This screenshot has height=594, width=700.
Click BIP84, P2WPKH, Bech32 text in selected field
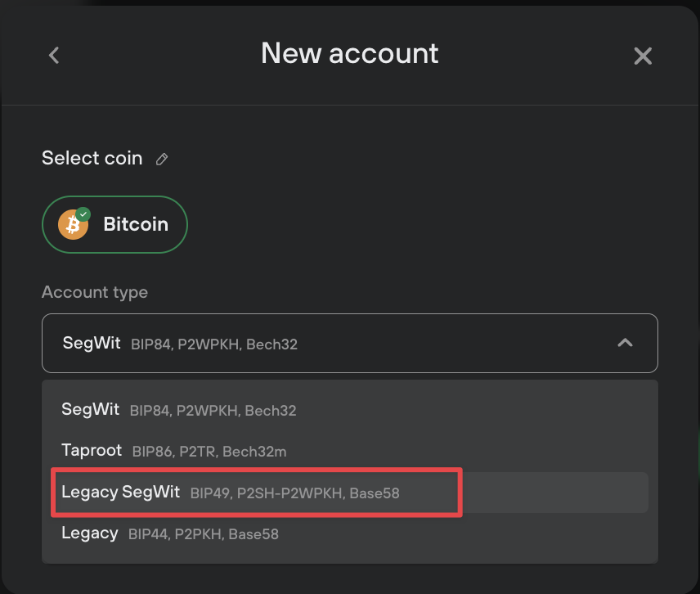(x=213, y=344)
